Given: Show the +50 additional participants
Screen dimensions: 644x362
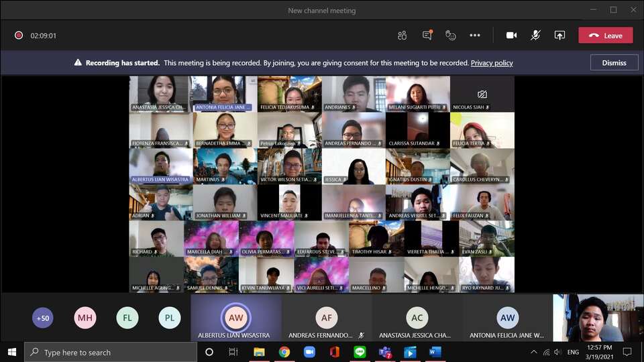Looking at the screenshot, I should [x=43, y=318].
